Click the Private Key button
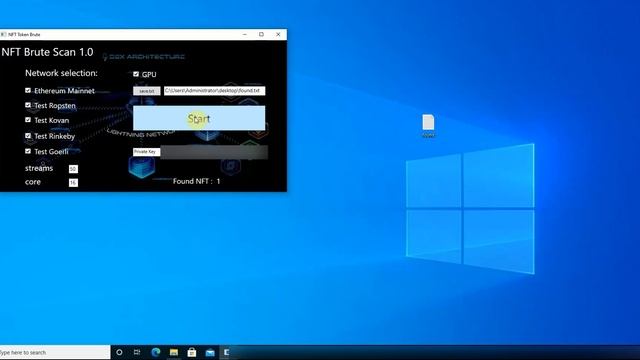Screen dimensions: 640x360 point(146,152)
